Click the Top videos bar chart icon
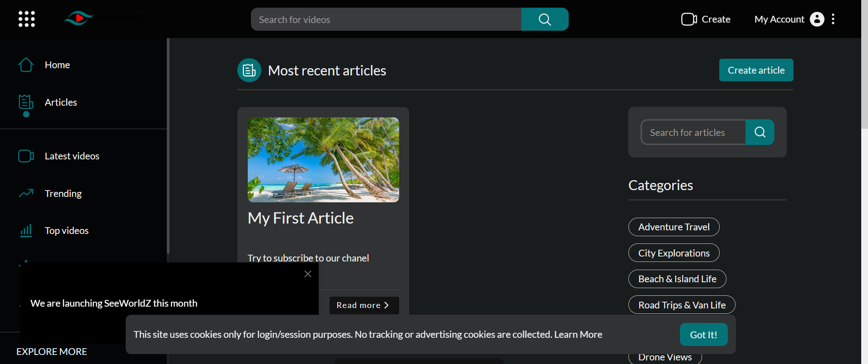Screen dimensions: 868x364 26,231
